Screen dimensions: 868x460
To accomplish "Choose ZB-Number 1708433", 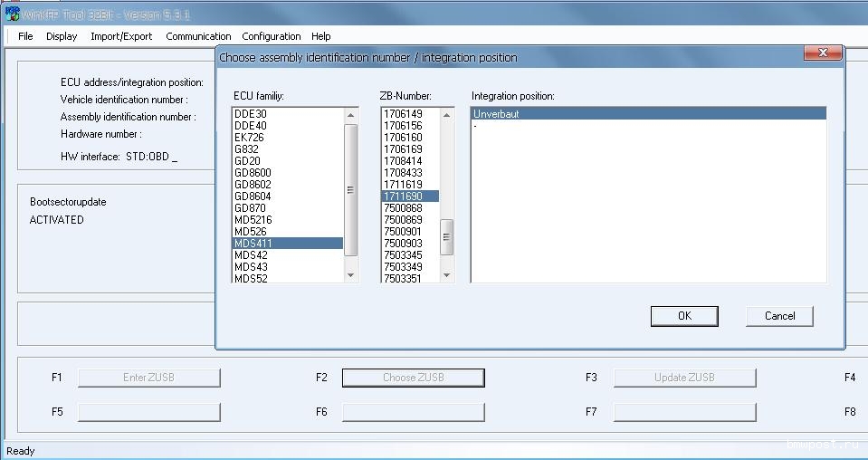I will [x=403, y=173].
